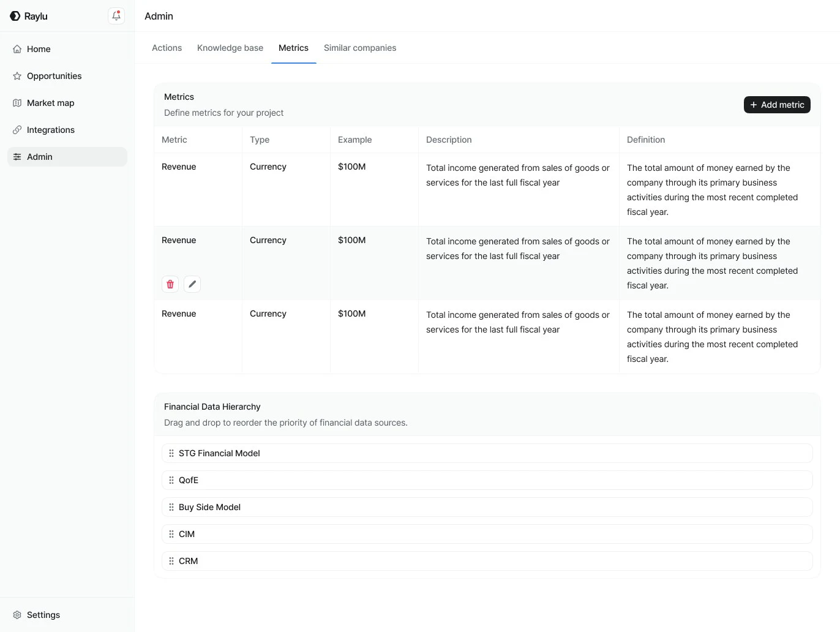Click the Financial Data Hierarchy heading
The height and width of the screenshot is (632, 840).
(x=212, y=407)
